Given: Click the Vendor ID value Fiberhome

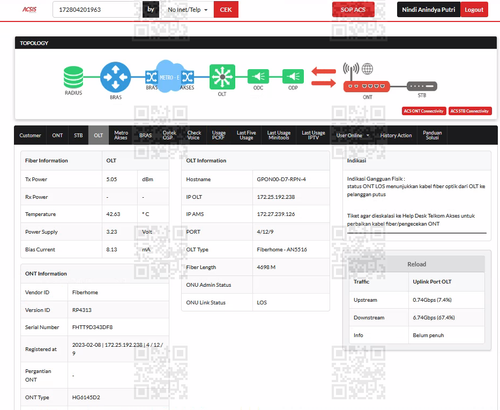Looking at the screenshot, I should (x=85, y=293).
